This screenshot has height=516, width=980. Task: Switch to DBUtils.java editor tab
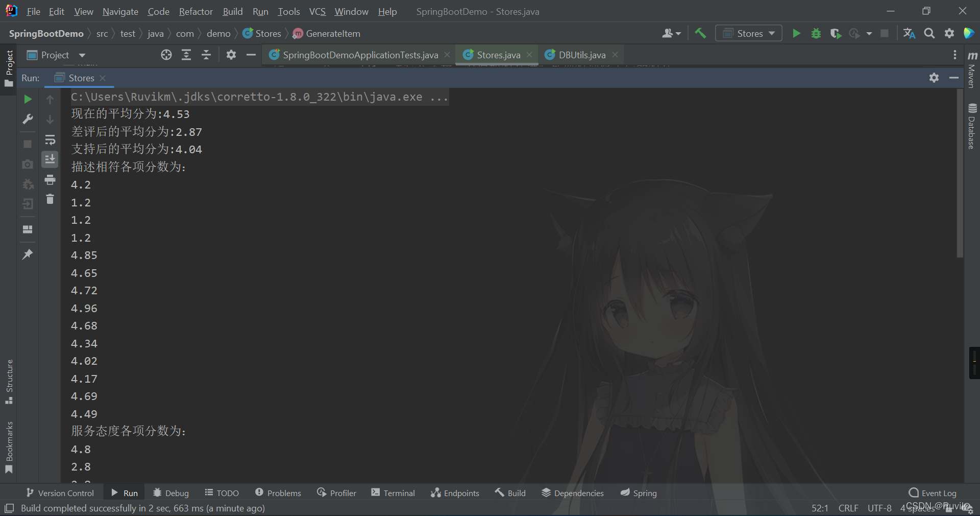(x=582, y=55)
